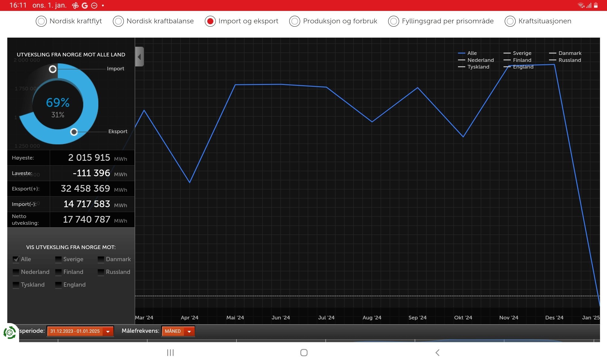
Task: Uncheck the Alle checkbox
Action: coord(16,259)
